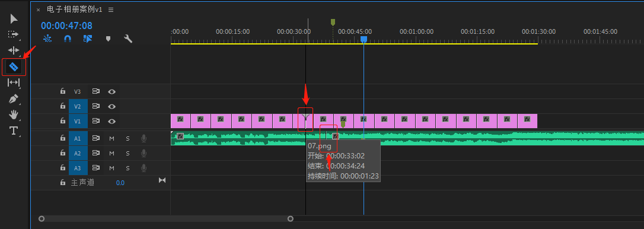
Task: Click the master track output icon
Action: 162,180
